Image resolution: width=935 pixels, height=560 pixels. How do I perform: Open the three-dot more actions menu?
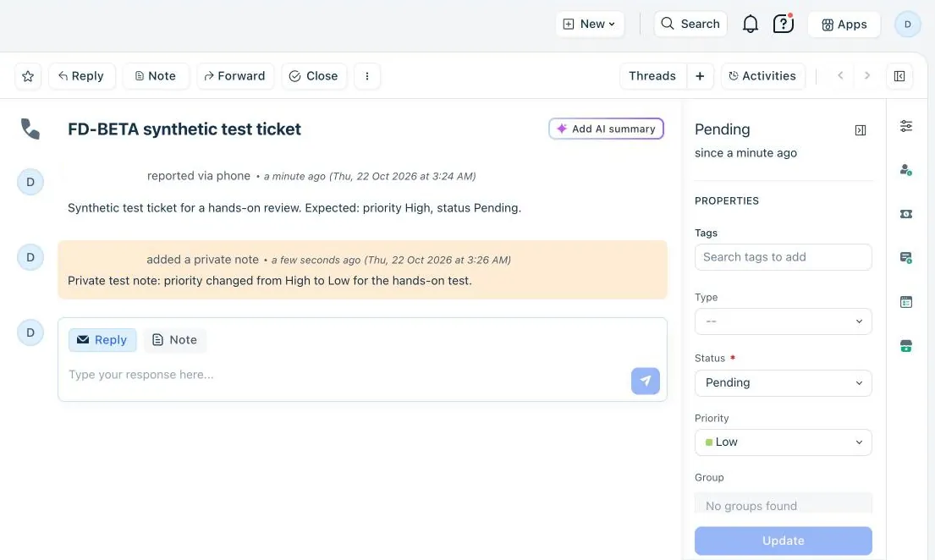pyautogui.click(x=367, y=76)
